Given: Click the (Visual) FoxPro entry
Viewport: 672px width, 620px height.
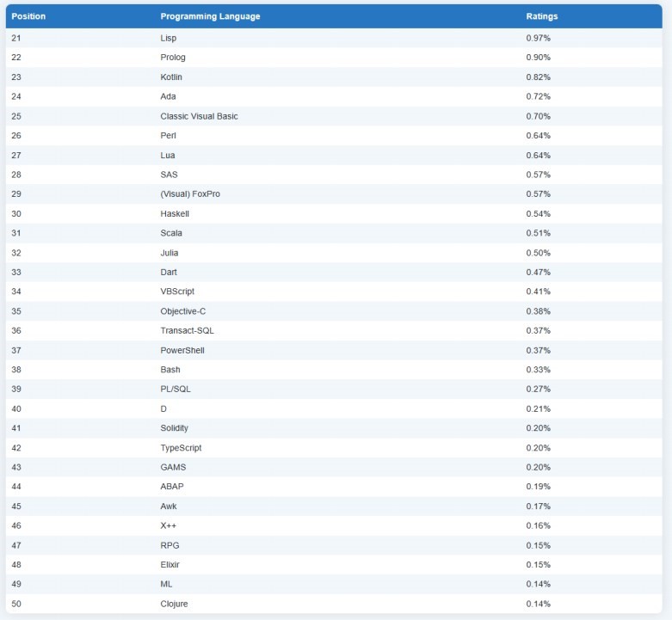Looking at the screenshot, I should (x=190, y=194).
